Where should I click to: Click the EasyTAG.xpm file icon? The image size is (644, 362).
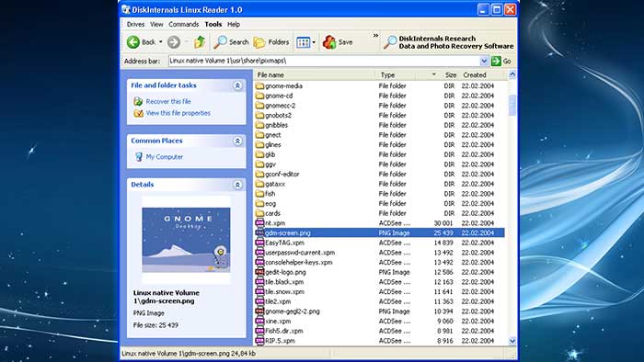coord(259,243)
